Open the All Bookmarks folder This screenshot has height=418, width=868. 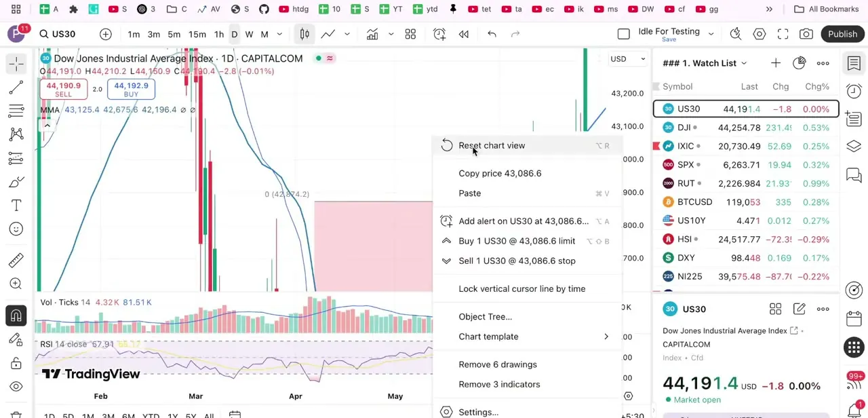click(x=826, y=9)
